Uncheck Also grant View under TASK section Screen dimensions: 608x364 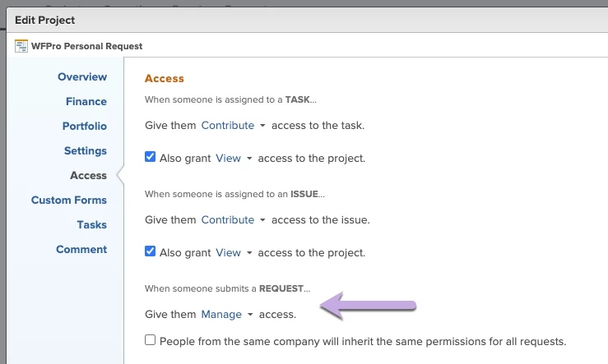click(150, 157)
